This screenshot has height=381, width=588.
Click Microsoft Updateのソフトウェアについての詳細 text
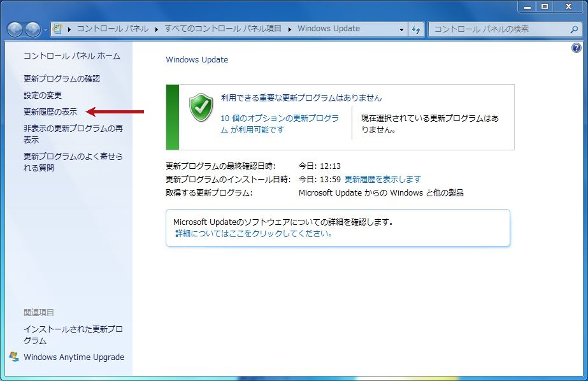pyautogui.click(x=283, y=222)
